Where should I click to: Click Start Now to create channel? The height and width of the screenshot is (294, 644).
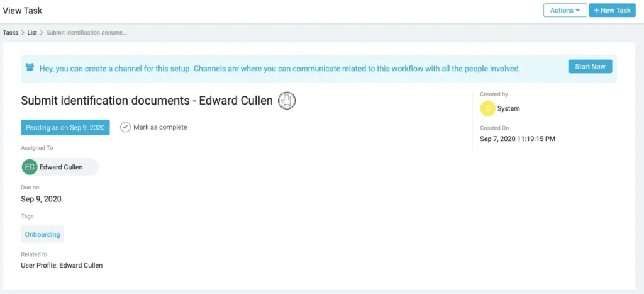[590, 67]
